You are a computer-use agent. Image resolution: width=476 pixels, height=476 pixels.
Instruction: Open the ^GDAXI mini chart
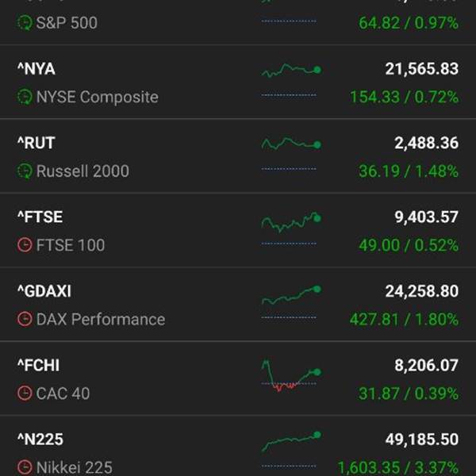point(290,297)
